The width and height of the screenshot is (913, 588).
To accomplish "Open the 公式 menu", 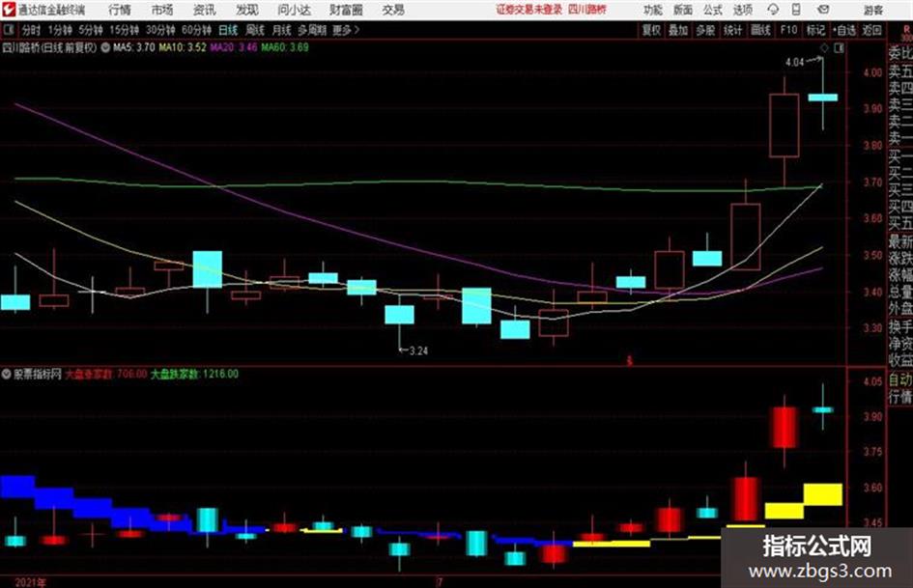I will pos(713,10).
